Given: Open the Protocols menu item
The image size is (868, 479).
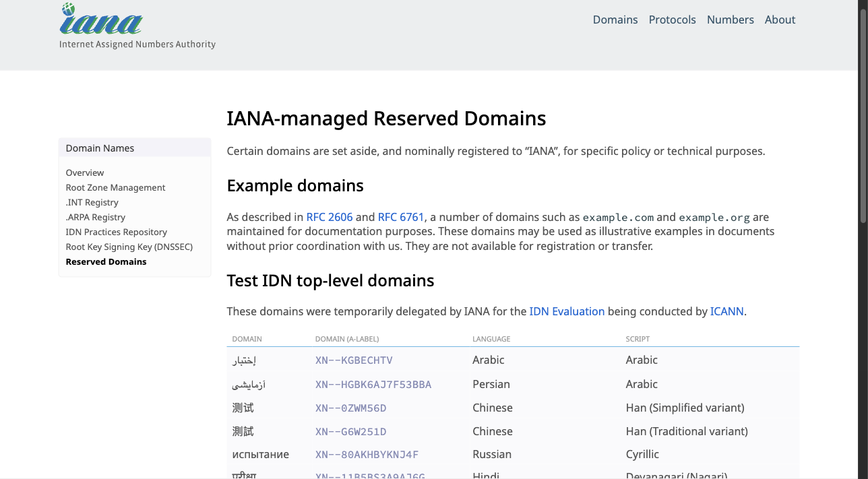Looking at the screenshot, I should (x=672, y=20).
